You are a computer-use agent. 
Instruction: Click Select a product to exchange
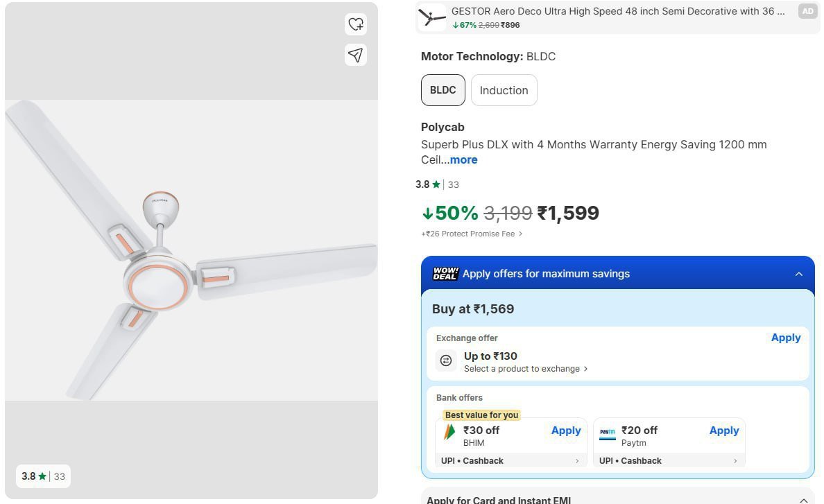[525, 369]
